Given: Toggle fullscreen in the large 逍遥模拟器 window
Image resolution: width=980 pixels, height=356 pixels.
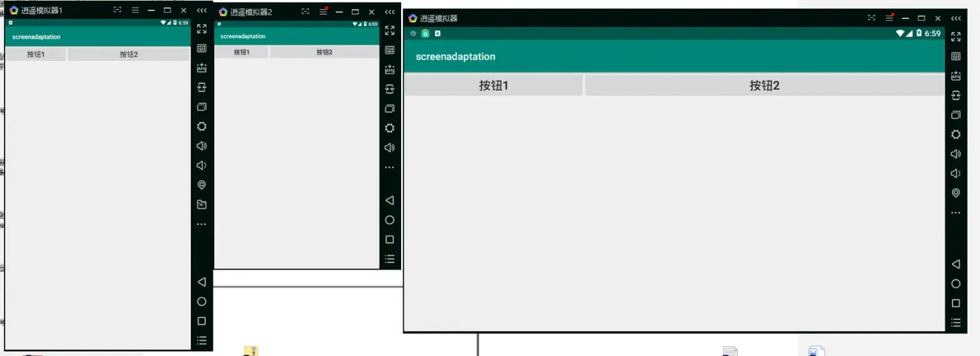Looking at the screenshot, I should pos(956,37).
